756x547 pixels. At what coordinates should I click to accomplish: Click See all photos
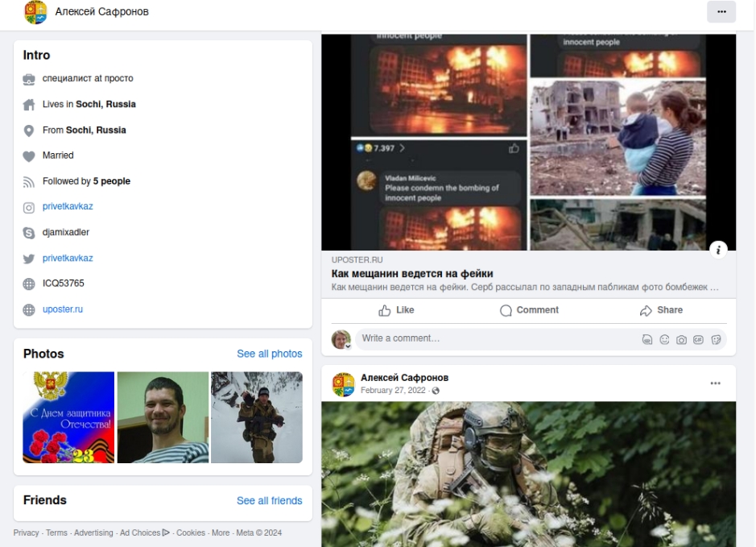[270, 354]
